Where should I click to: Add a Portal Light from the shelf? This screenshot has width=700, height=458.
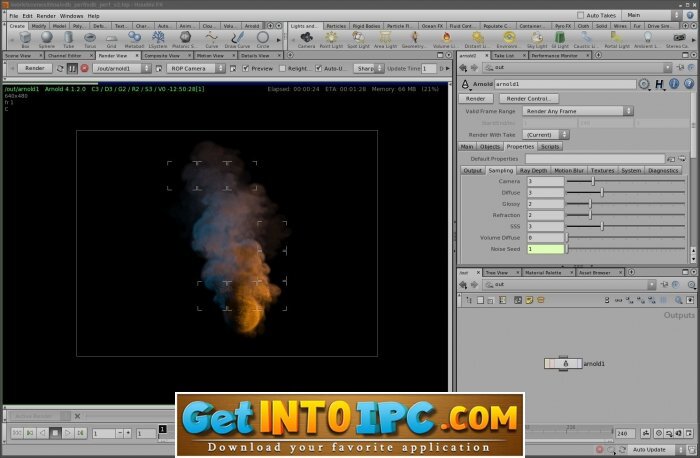[x=617, y=39]
